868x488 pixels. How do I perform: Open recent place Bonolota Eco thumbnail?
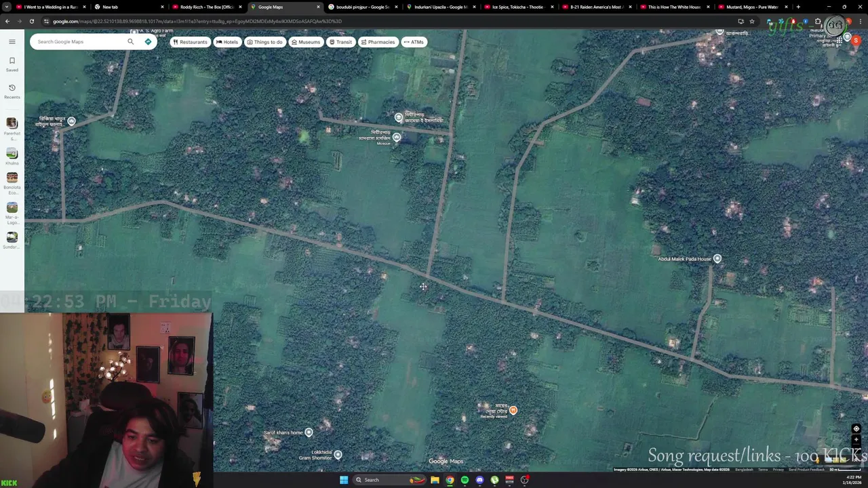click(12, 178)
